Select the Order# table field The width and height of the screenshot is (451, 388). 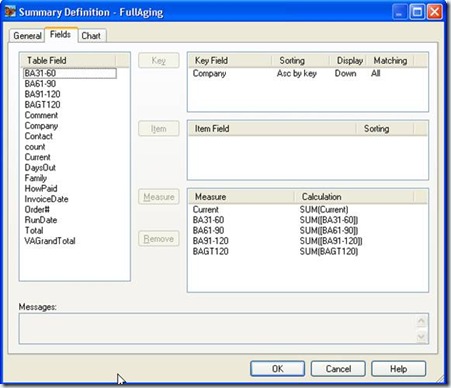coord(37,209)
